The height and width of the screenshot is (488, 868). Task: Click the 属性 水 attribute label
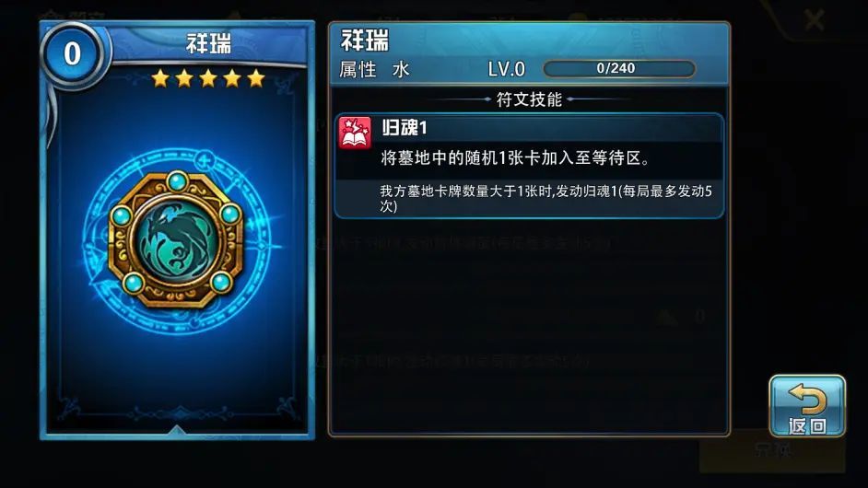coord(375,70)
